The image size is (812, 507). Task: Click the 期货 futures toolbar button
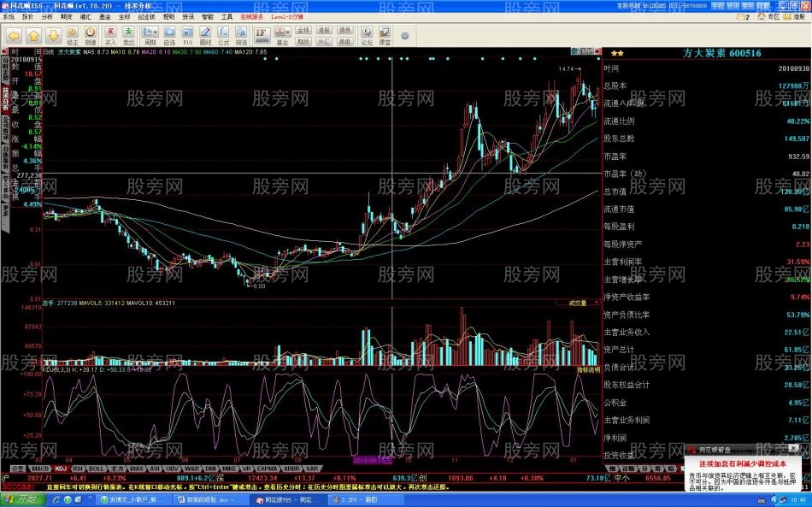(x=304, y=41)
